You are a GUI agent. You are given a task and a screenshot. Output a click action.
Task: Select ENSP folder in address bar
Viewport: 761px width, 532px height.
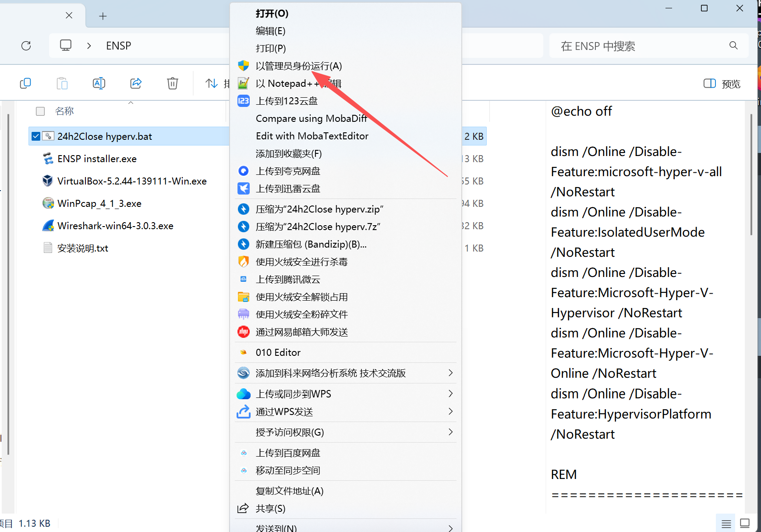(119, 46)
